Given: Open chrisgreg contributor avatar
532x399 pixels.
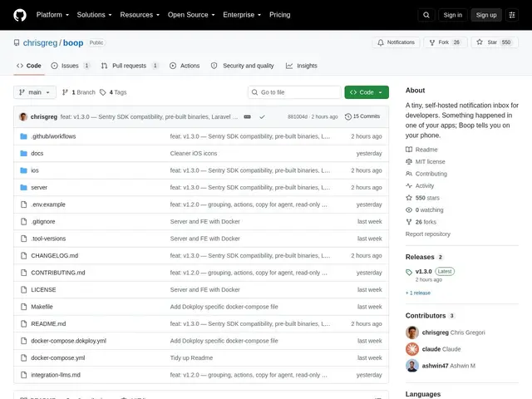Looking at the screenshot, I should [412, 332].
